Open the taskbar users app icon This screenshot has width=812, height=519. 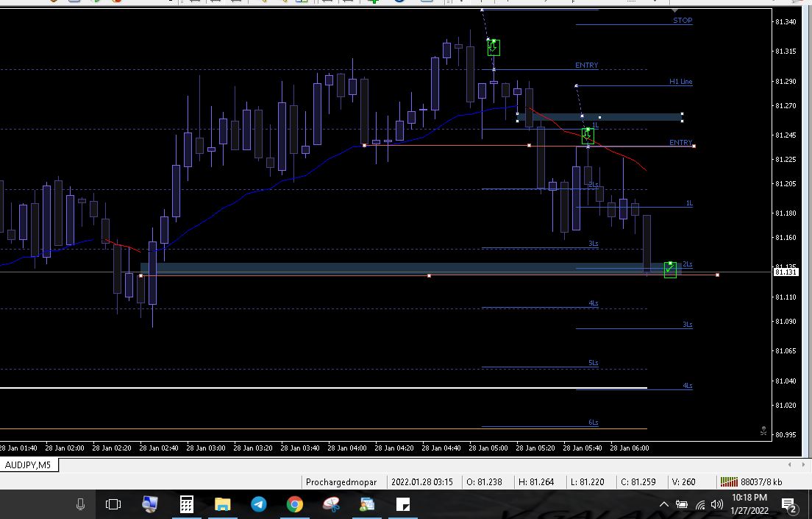click(x=367, y=504)
